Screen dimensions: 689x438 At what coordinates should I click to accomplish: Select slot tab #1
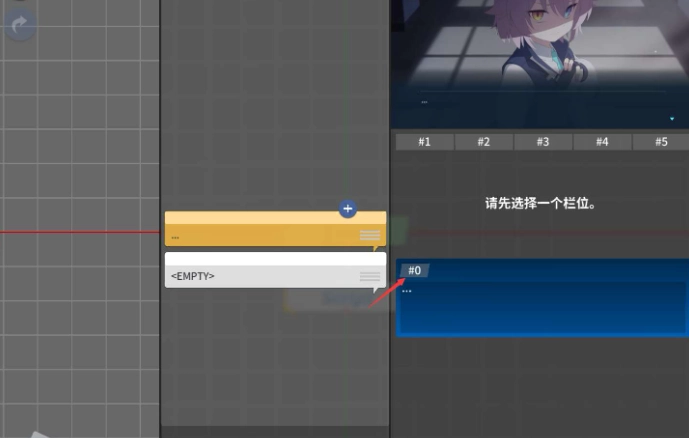pyautogui.click(x=424, y=142)
